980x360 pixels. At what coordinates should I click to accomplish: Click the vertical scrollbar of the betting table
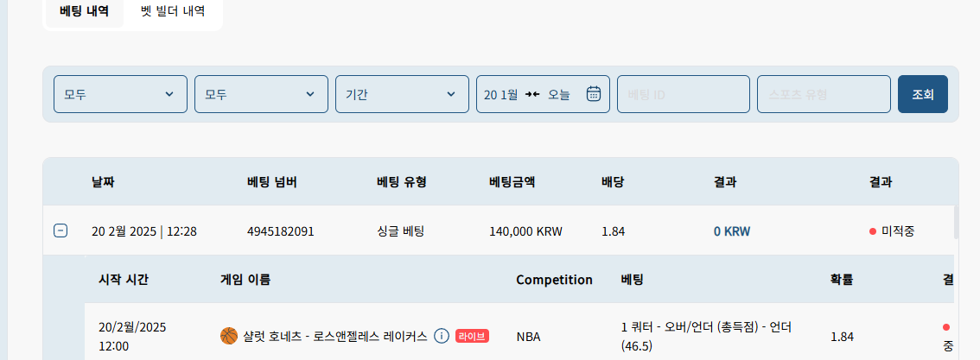tap(956, 222)
